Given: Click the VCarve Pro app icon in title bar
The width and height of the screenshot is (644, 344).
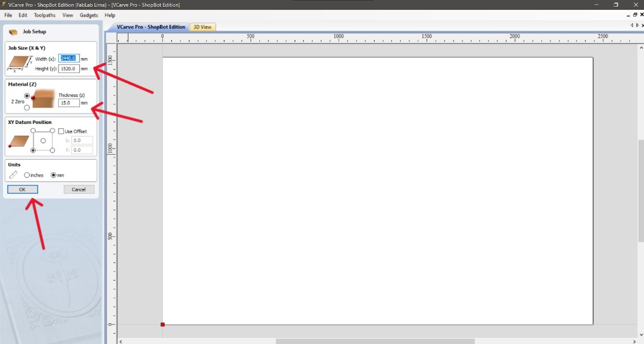Looking at the screenshot, I should click(3, 5).
